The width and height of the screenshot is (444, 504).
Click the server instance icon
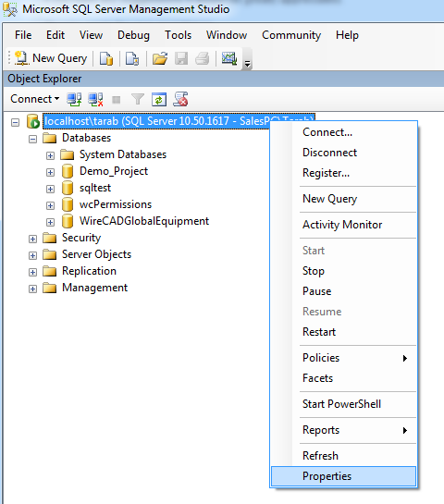pos(32,121)
